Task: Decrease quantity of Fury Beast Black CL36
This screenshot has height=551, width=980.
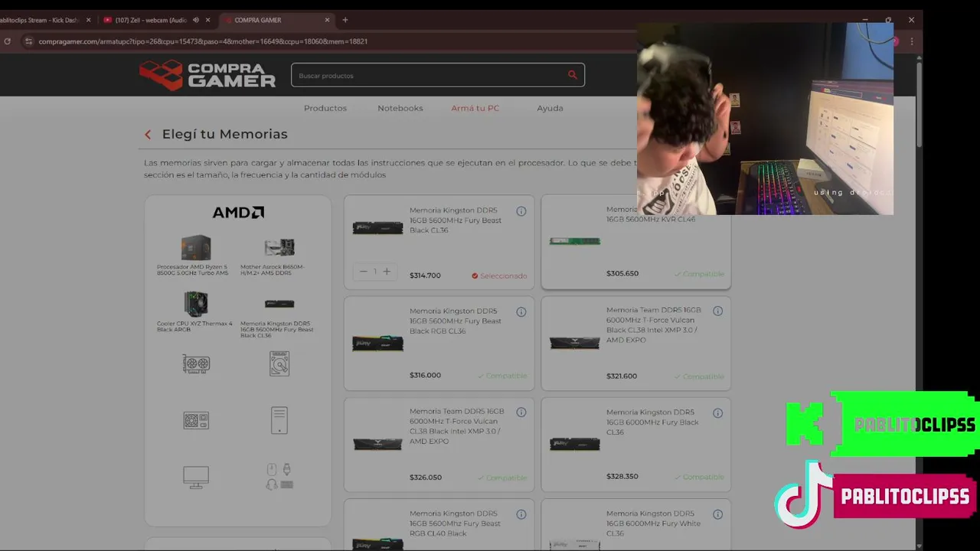Action: [363, 272]
